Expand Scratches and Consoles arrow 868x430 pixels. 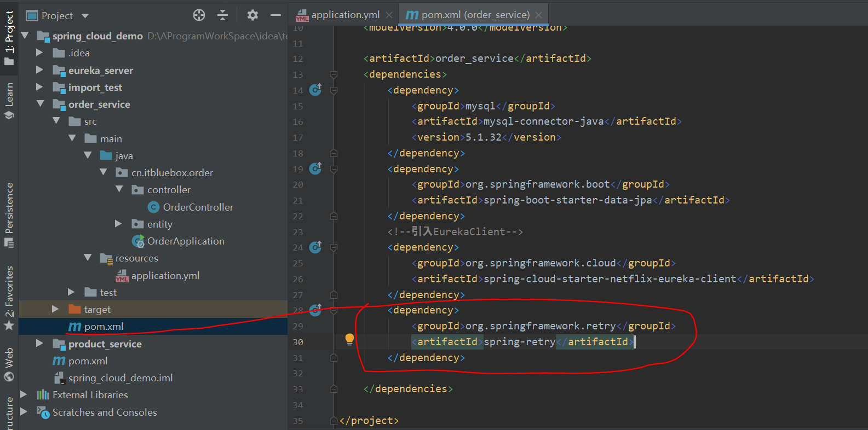coord(24,412)
